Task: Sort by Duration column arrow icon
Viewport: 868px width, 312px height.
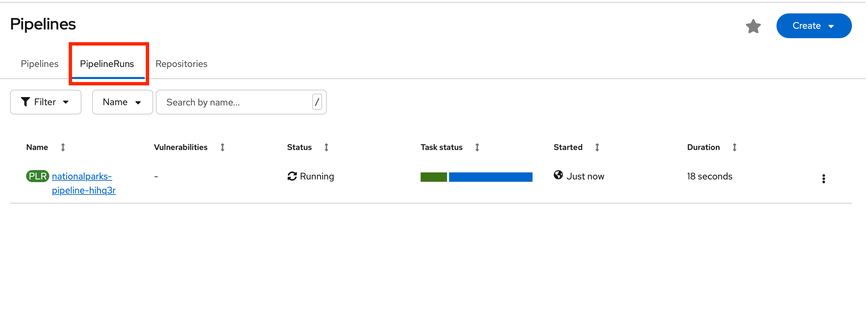Action: [734, 147]
